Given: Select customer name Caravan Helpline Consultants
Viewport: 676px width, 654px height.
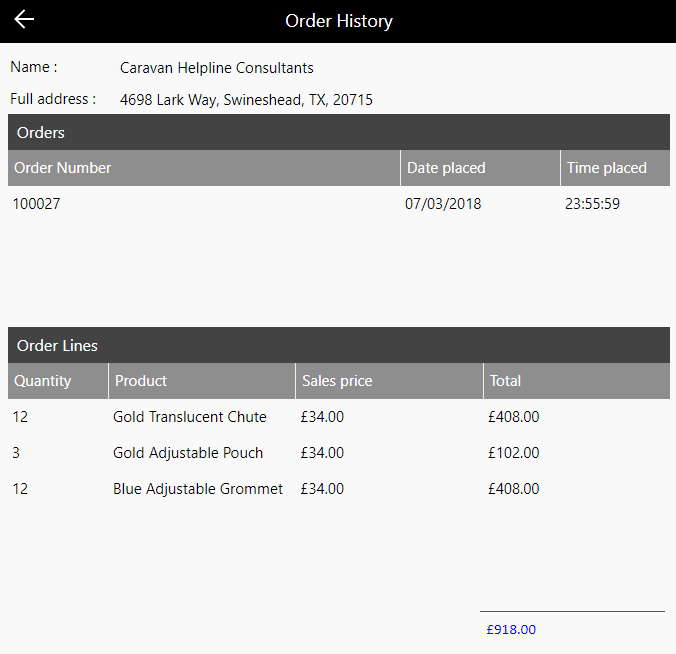Looking at the screenshot, I should [216, 68].
